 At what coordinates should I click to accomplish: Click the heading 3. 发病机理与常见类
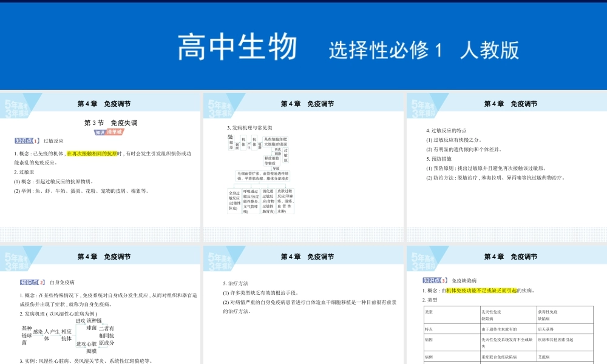(x=249, y=127)
